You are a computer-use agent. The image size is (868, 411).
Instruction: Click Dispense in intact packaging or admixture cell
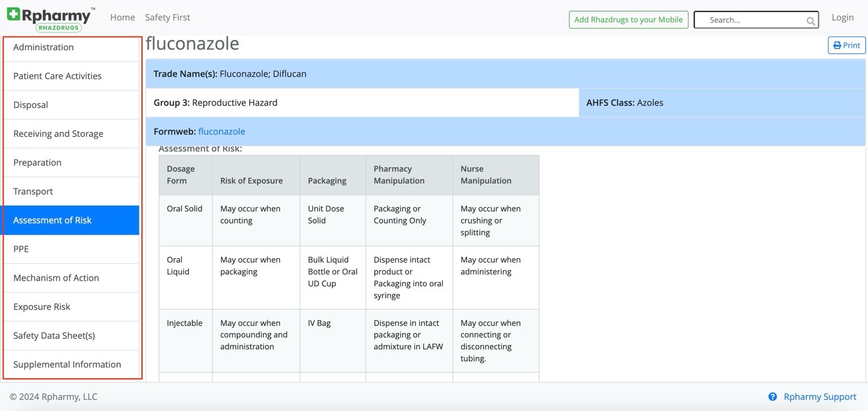[x=409, y=341]
